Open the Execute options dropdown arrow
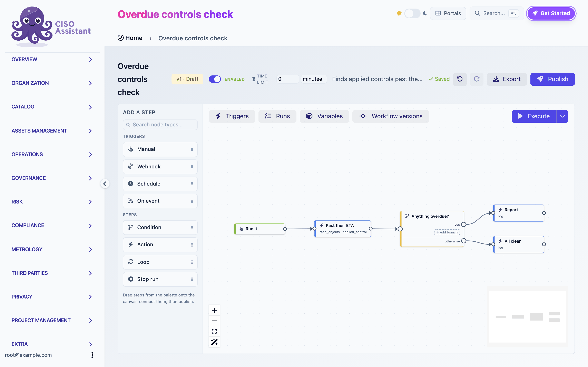The image size is (588, 367). 562,116
